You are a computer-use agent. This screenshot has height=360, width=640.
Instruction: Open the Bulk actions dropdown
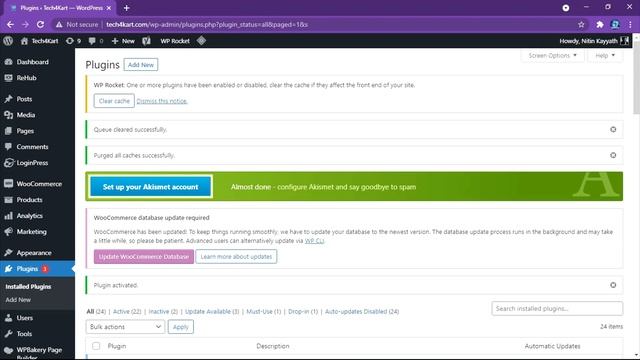[x=125, y=327]
